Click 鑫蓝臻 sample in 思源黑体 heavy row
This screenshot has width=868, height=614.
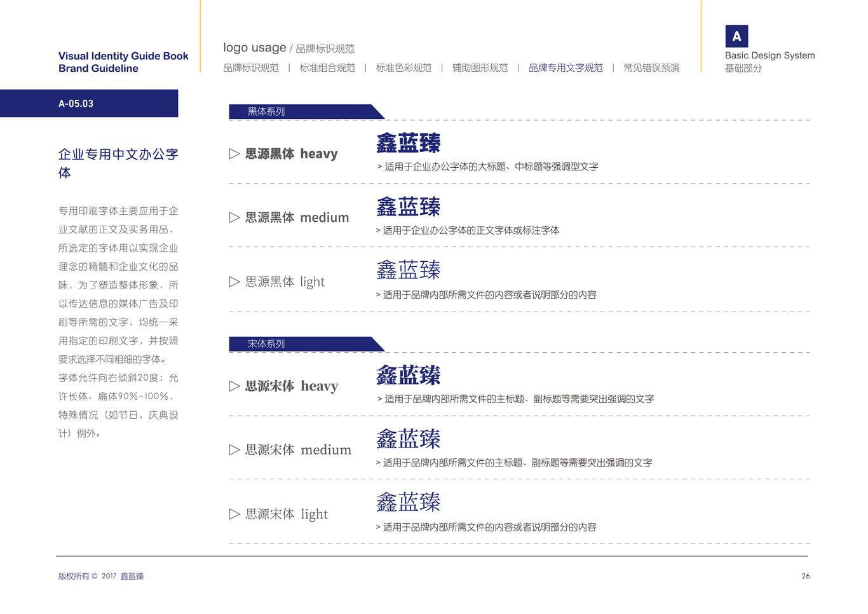tap(408, 143)
